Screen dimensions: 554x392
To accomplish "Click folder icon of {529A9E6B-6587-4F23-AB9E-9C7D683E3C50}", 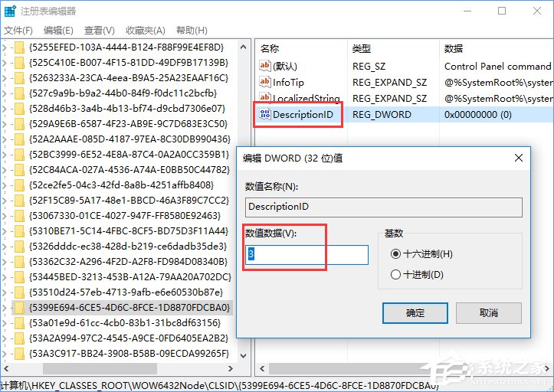I will tap(19, 124).
